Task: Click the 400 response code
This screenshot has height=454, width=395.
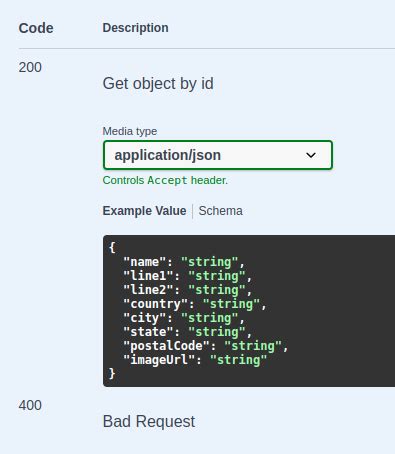Action: (30, 405)
